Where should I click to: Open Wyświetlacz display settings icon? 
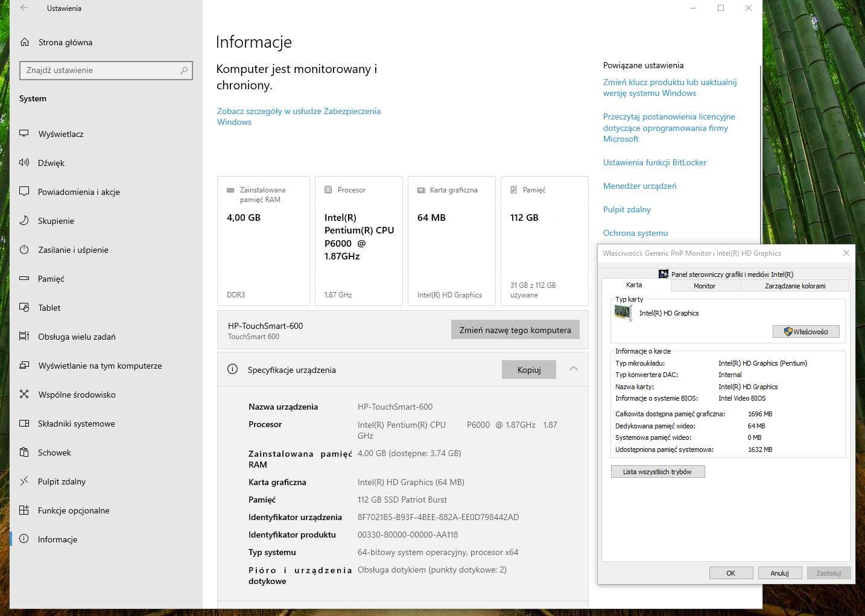pos(24,133)
